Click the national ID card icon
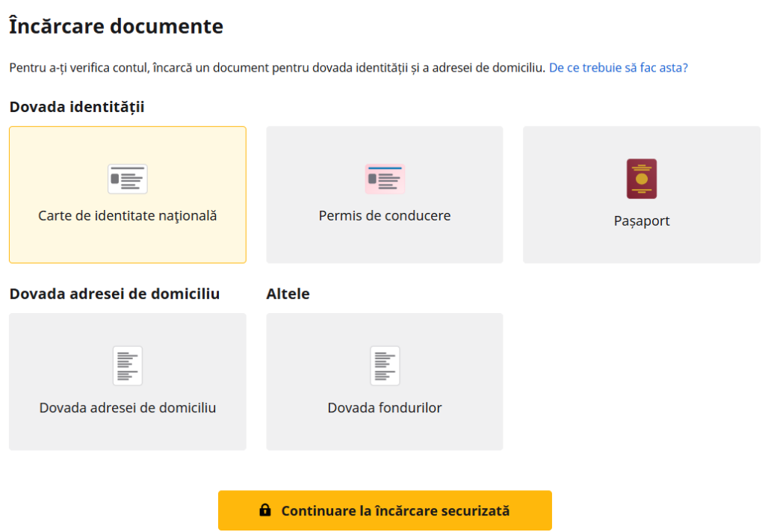 127,179
